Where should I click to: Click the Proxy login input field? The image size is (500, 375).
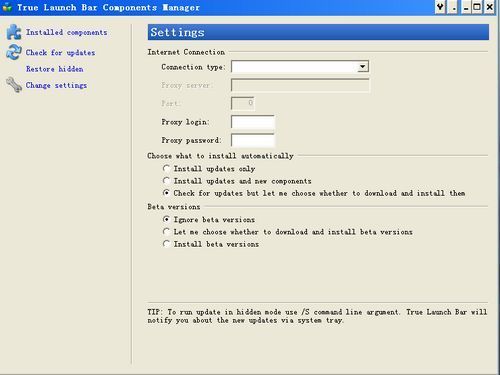[253, 122]
